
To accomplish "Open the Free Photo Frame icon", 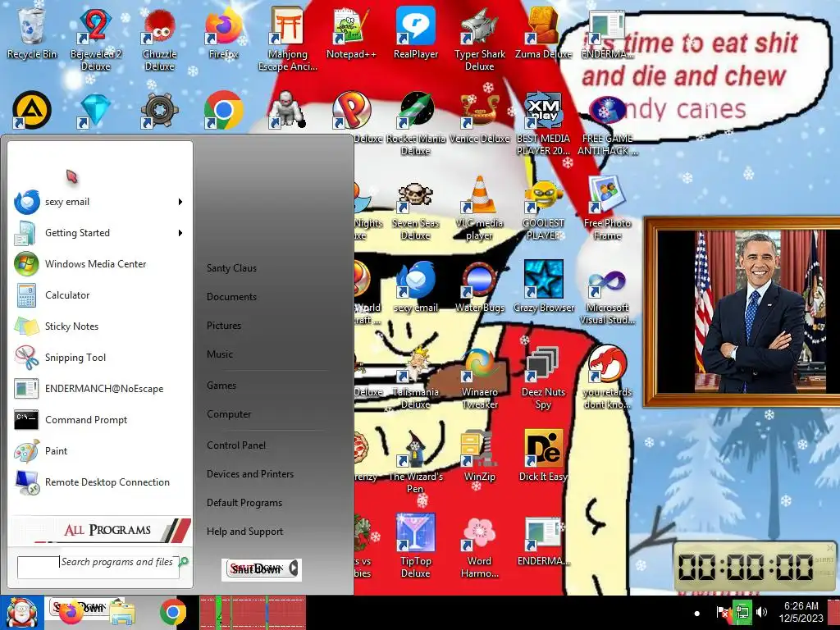I will coord(608,208).
